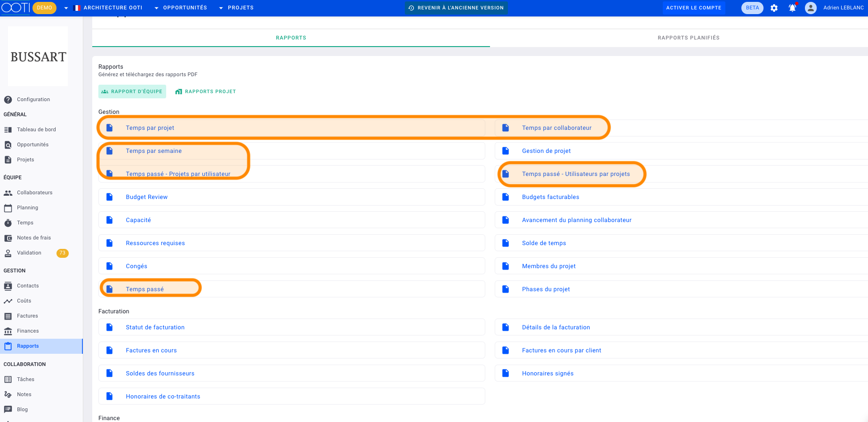Open the Opportunités dropdown in top bar
Image resolution: width=868 pixels, height=422 pixels.
[181, 8]
